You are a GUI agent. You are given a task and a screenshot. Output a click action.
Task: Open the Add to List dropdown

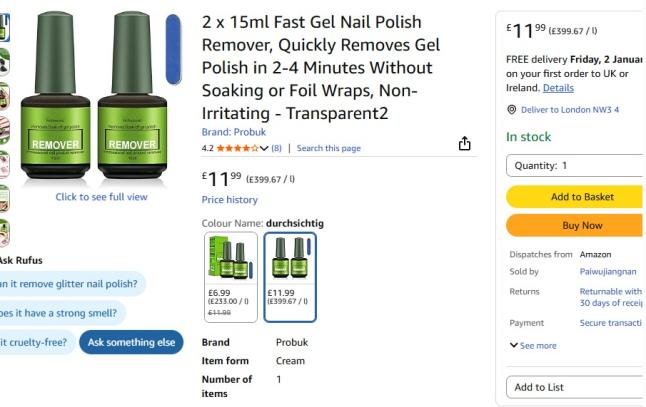(x=575, y=387)
